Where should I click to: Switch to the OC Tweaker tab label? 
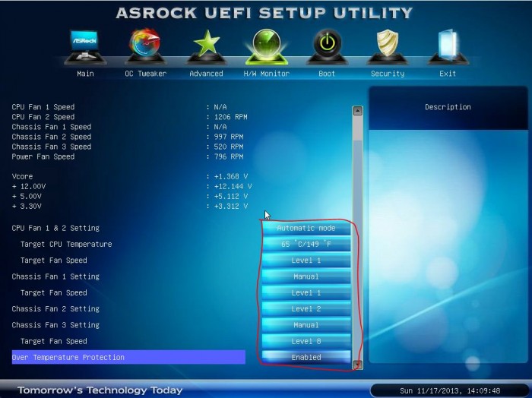coord(146,74)
